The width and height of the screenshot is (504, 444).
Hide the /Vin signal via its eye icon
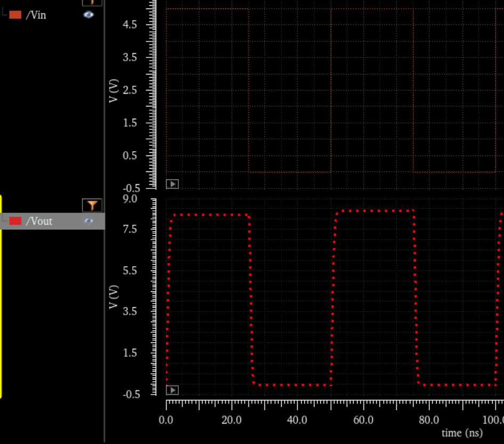pyautogui.click(x=88, y=15)
